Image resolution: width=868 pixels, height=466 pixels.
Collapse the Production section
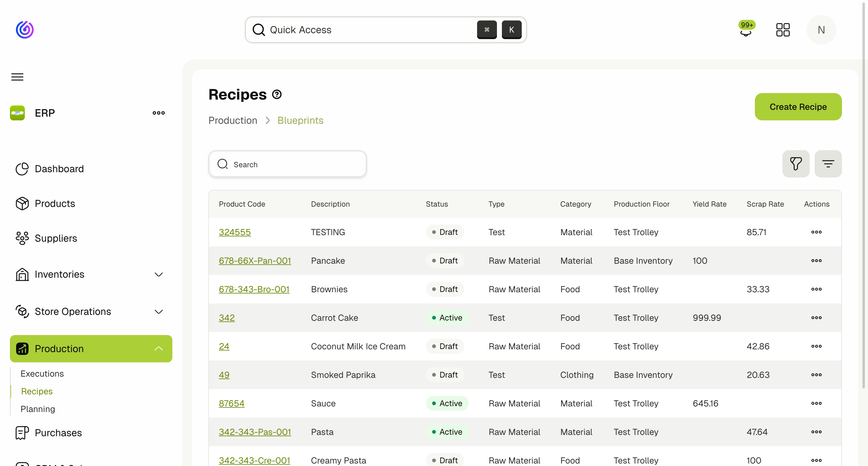pyautogui.click(x=158, y=349)
